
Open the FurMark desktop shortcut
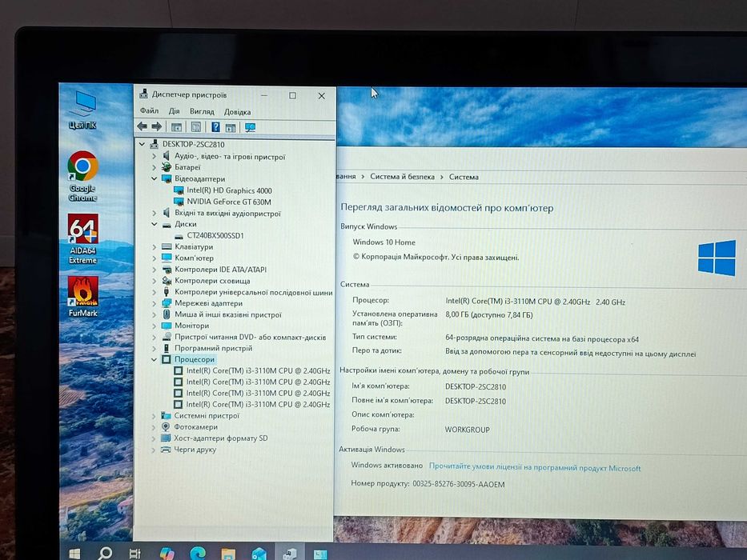pos(83,297)
